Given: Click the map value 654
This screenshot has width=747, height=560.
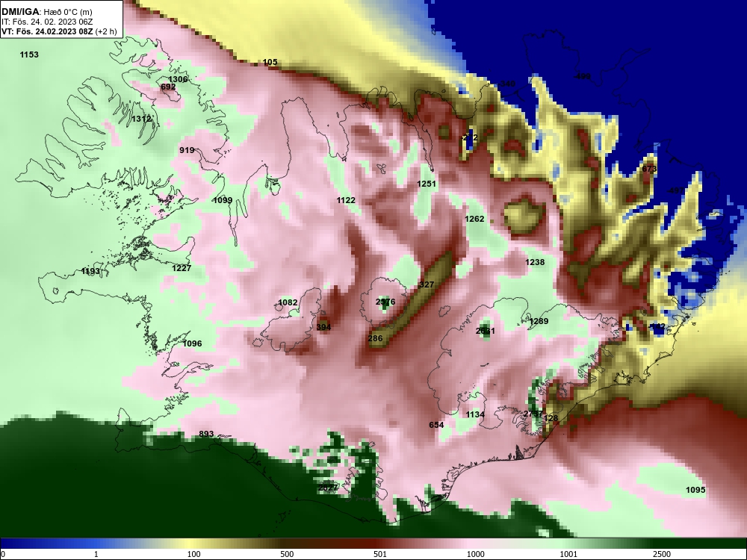Looking at the screenshot, I should (436, 426).
